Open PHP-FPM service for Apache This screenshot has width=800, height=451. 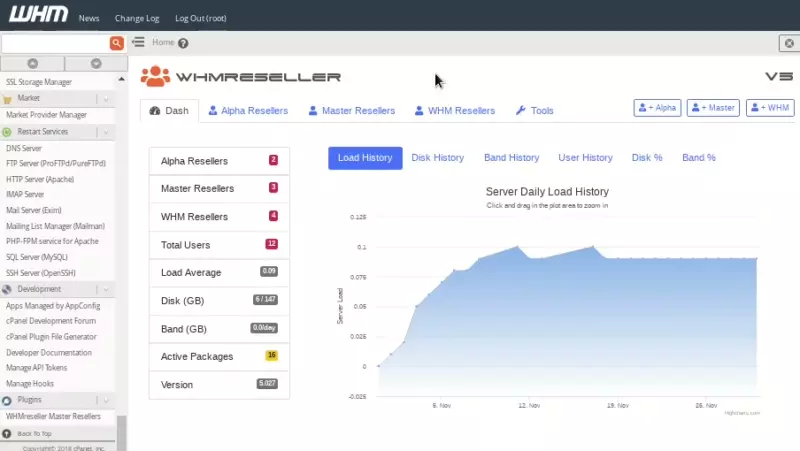[x=53, y=241]
